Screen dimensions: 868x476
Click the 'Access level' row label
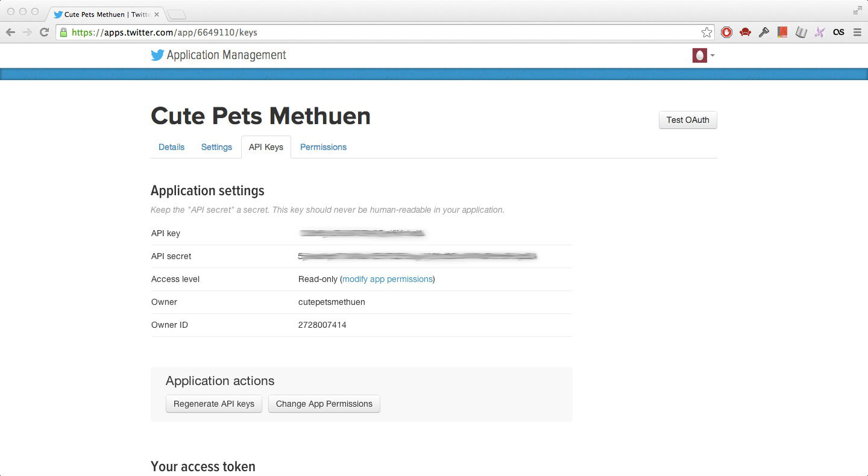click(x=175, y=279)
